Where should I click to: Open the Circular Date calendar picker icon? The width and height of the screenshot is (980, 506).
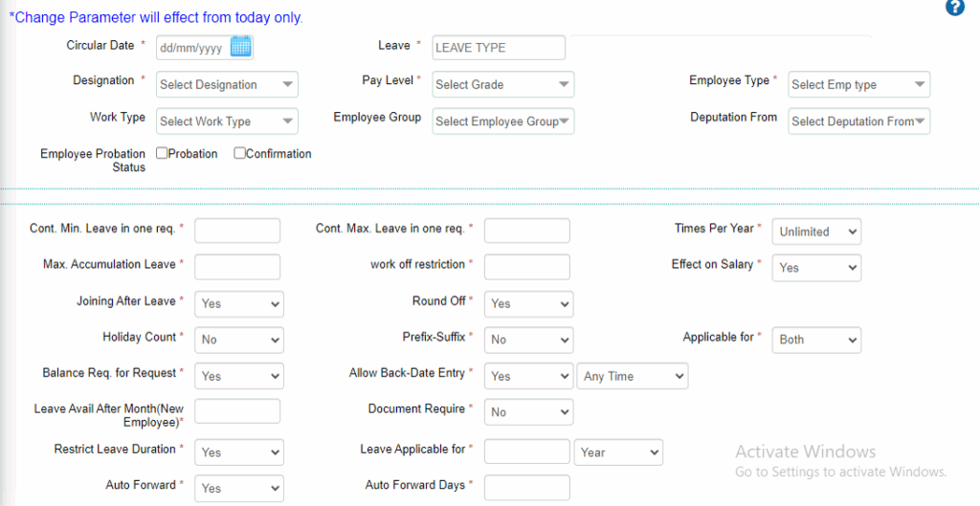[240, 46]
